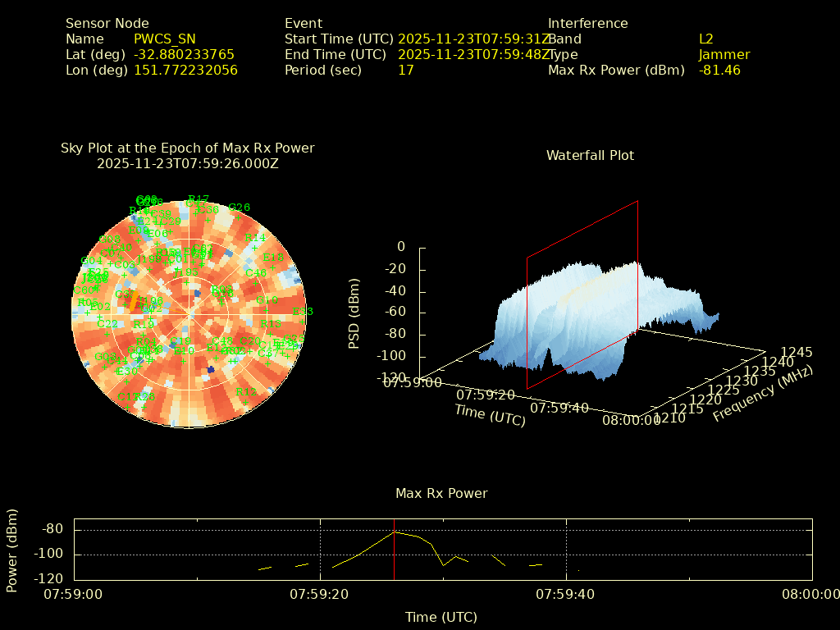
Task: Click the E33 satellite marker at plot edge
Action: 302,321
